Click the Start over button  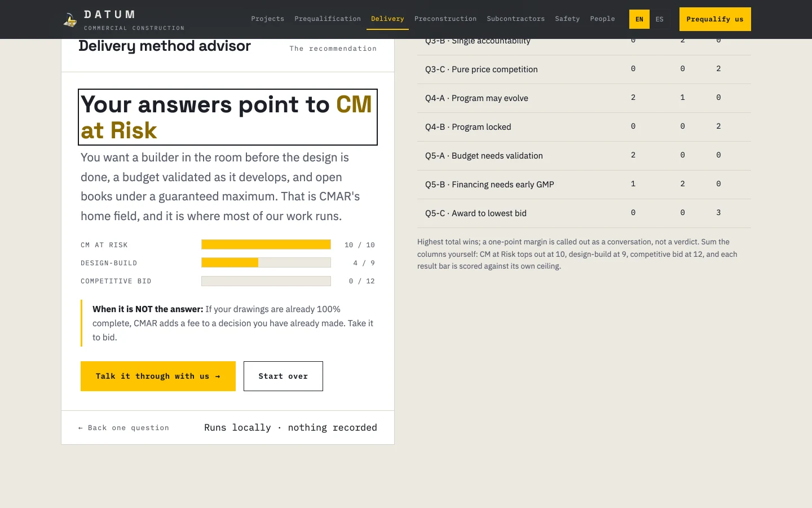(x=283, y=376)
